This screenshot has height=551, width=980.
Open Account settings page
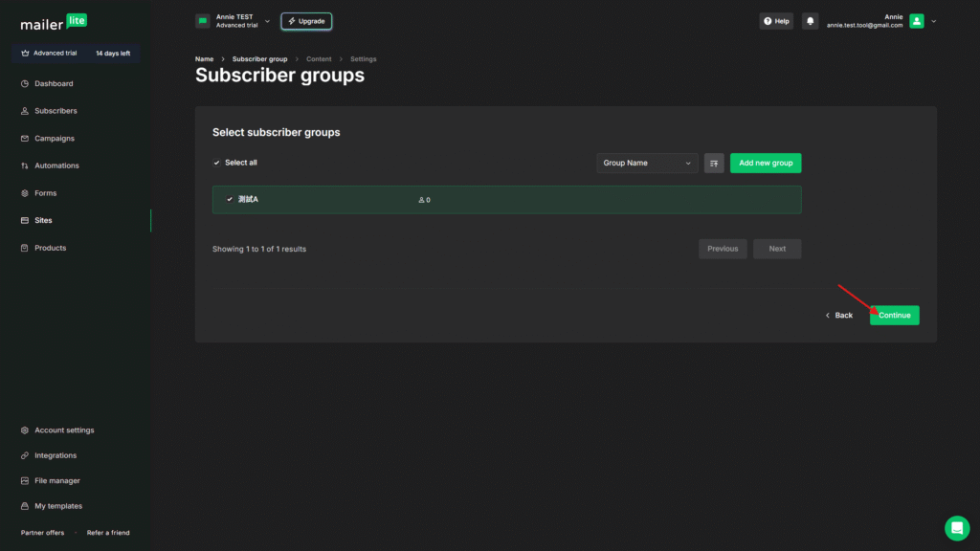[64, 430]
